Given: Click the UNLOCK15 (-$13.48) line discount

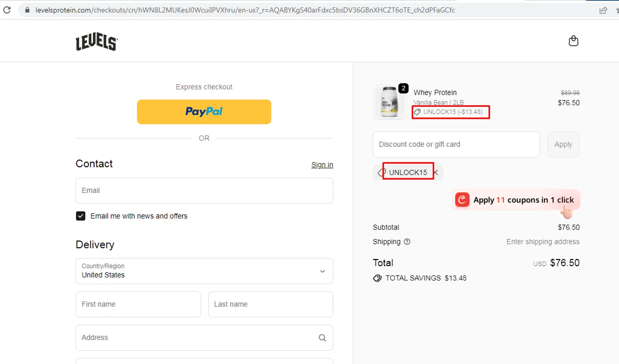Looking at the screenshot, I should (x=453, y=112).
